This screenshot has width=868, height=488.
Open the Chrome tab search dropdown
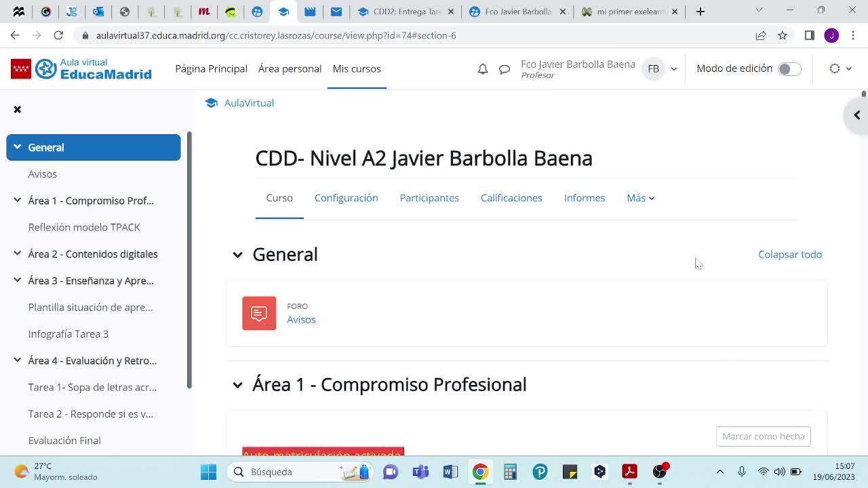[759, 11]
